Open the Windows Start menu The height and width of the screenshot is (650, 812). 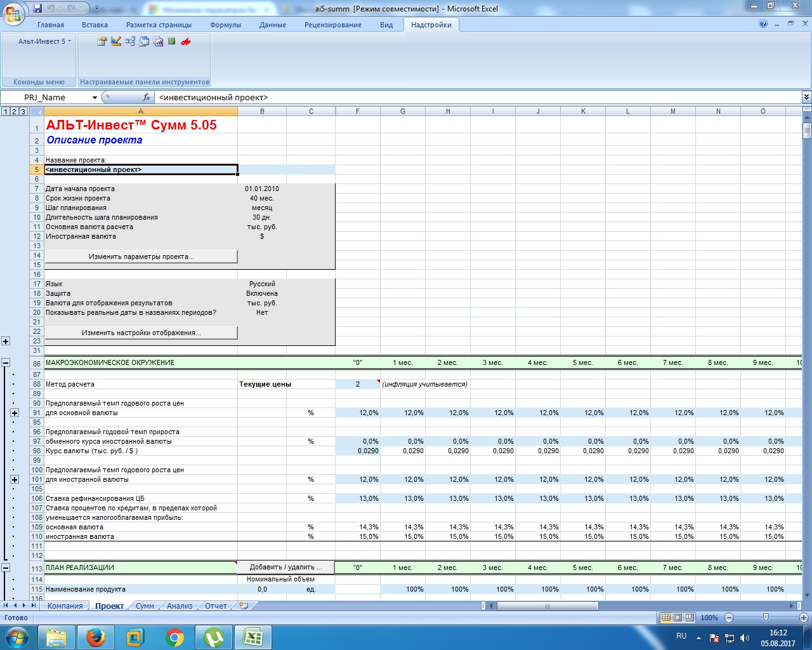coord(16,637)
